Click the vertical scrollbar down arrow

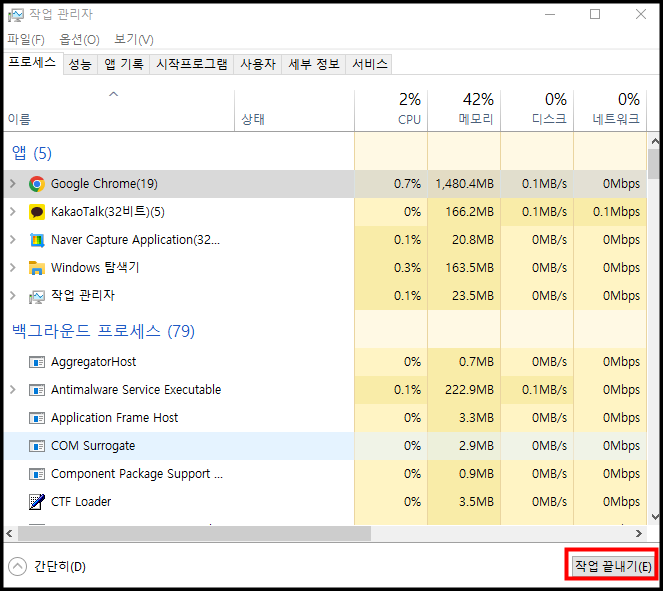pos(655,516)
